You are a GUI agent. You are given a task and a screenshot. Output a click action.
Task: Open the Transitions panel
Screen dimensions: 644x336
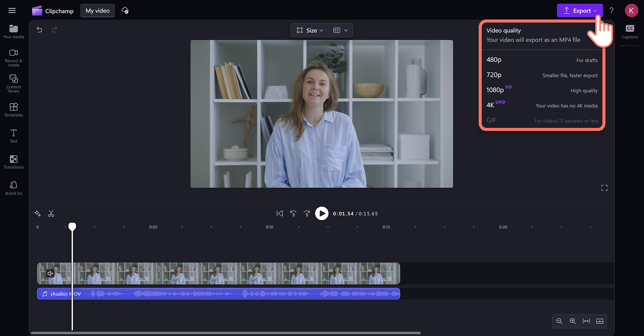tap(14, 162)
